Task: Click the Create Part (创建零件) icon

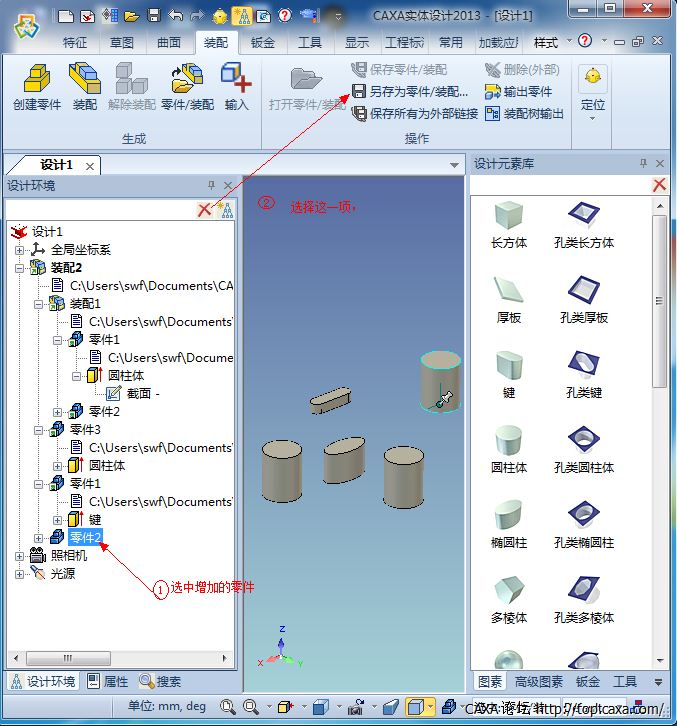Action: pos(37,87)
